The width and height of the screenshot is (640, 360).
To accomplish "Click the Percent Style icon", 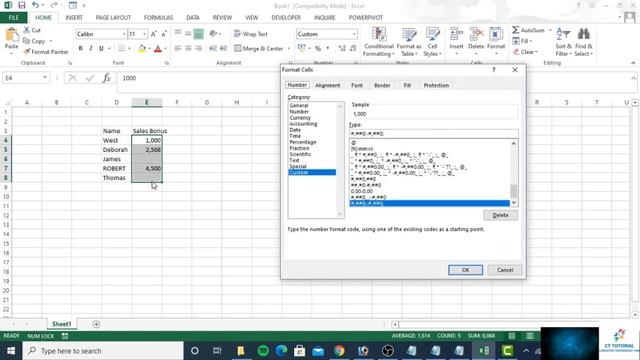I will point(318,48).
